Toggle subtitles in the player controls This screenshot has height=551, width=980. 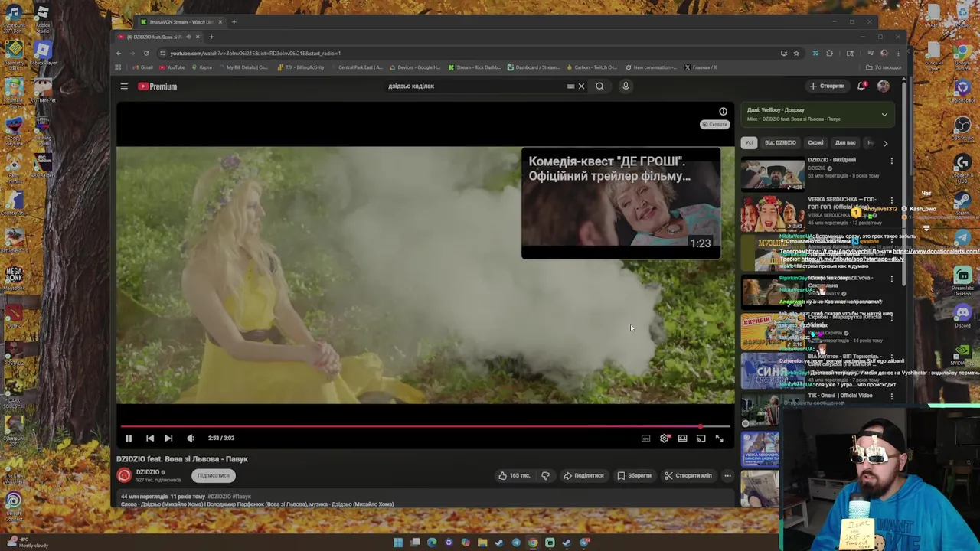645,438
